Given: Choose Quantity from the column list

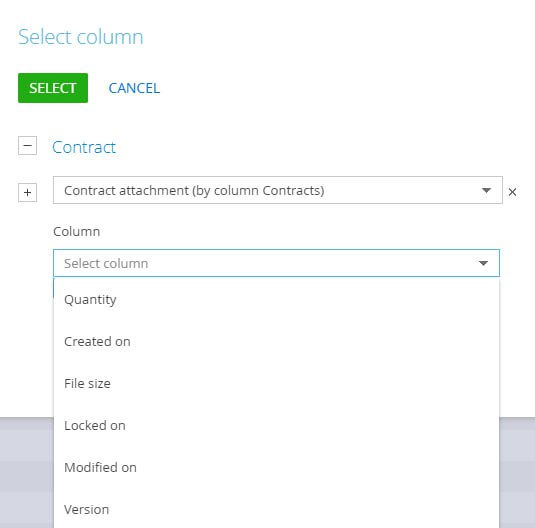Looking at the screenshot, I should (276, 300).
